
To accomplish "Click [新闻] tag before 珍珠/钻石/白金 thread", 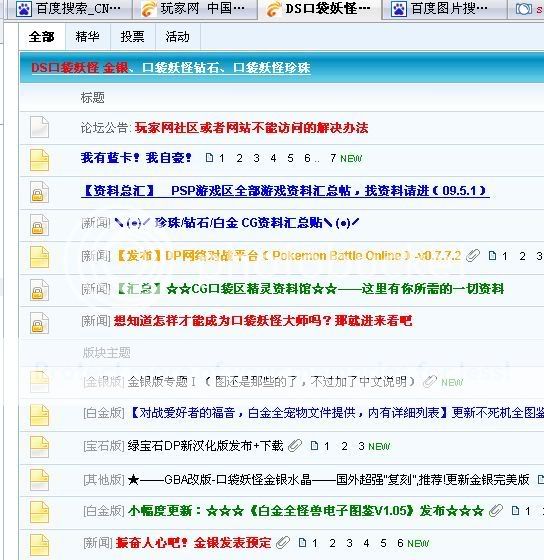I will [96, 223].
